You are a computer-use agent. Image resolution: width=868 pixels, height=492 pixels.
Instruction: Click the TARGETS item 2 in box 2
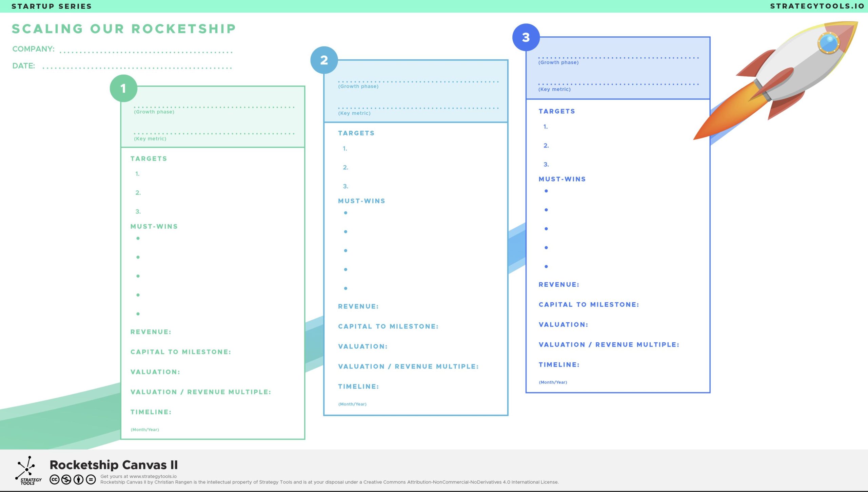pos(346,167)
